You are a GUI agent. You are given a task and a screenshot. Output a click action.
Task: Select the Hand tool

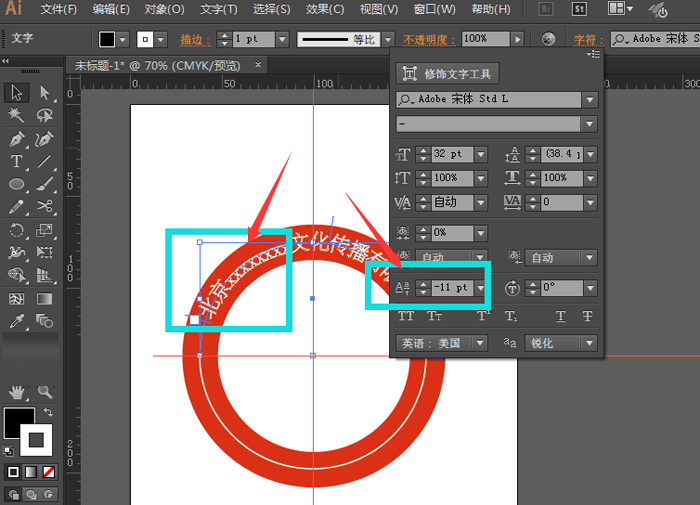click(x=17, y=391)
